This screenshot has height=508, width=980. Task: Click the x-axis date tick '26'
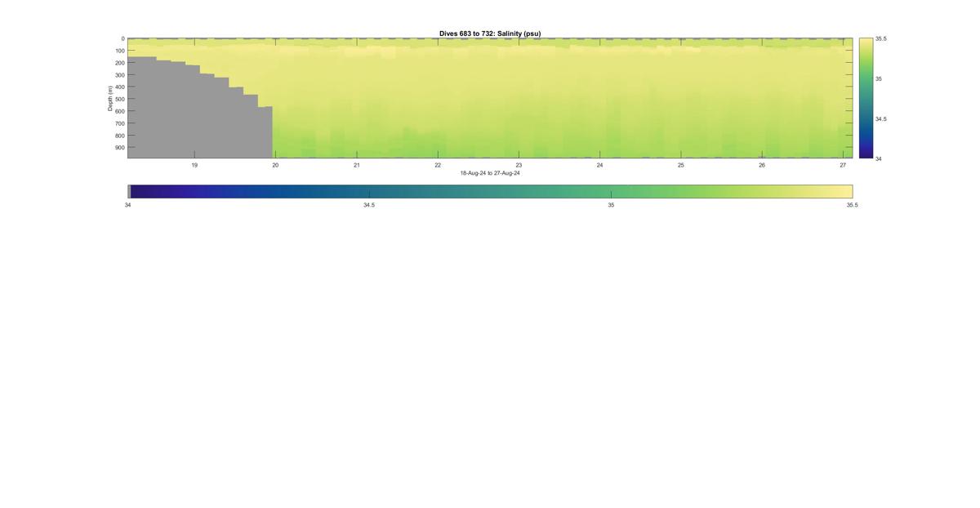tap(762, 165)
